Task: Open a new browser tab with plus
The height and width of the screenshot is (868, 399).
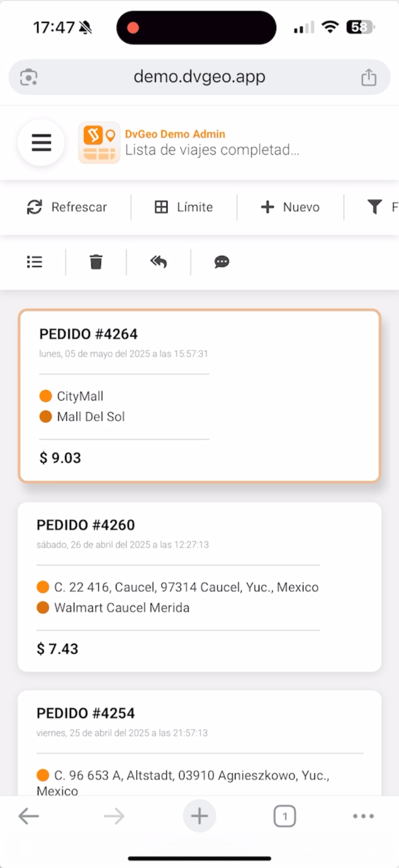Action: pos(199,816)
